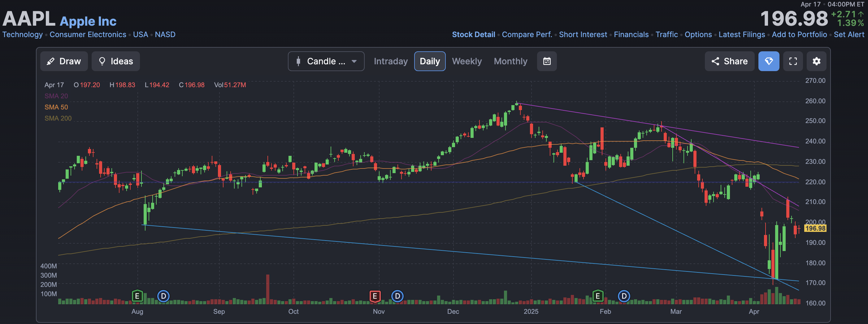Click the tall September volume spike bar
Image resolution: width=868 pixels, height=324 pixels.
tap(268, 289)
